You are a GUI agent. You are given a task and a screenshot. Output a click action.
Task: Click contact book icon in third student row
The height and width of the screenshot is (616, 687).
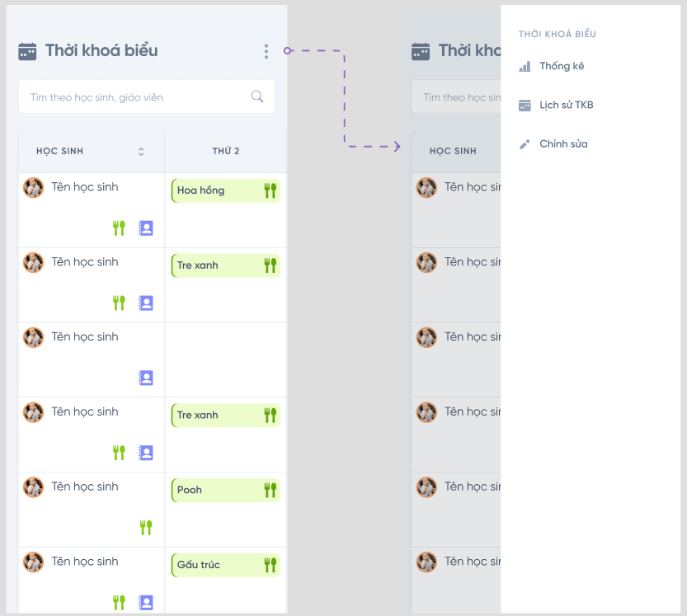click(146, 379)
